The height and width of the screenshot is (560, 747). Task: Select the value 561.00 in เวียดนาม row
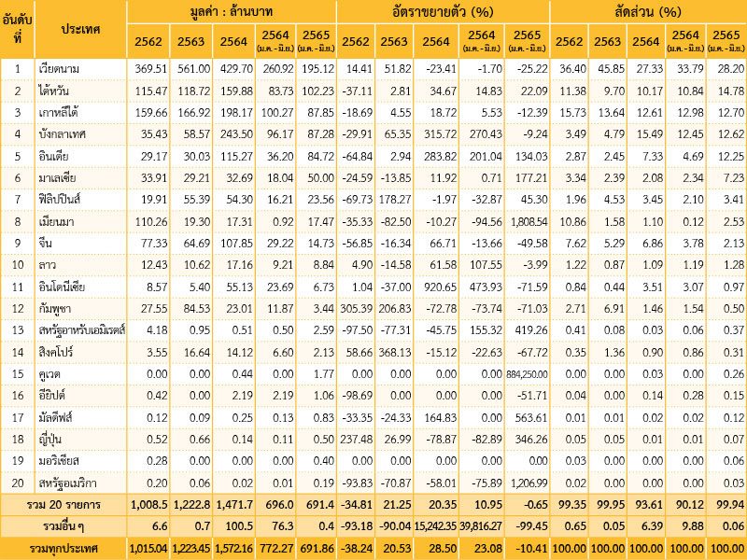pos(194,68)
